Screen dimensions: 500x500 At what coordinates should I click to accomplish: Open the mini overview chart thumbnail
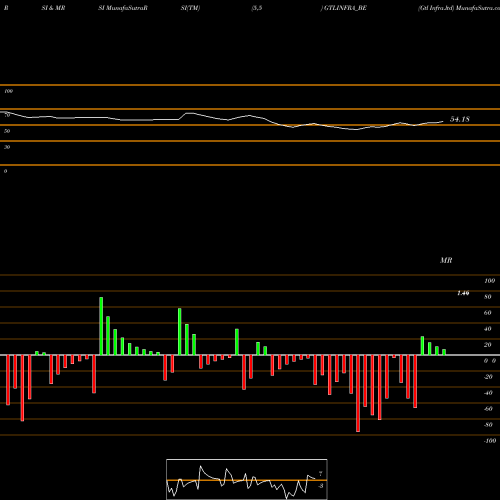point(247,479)
